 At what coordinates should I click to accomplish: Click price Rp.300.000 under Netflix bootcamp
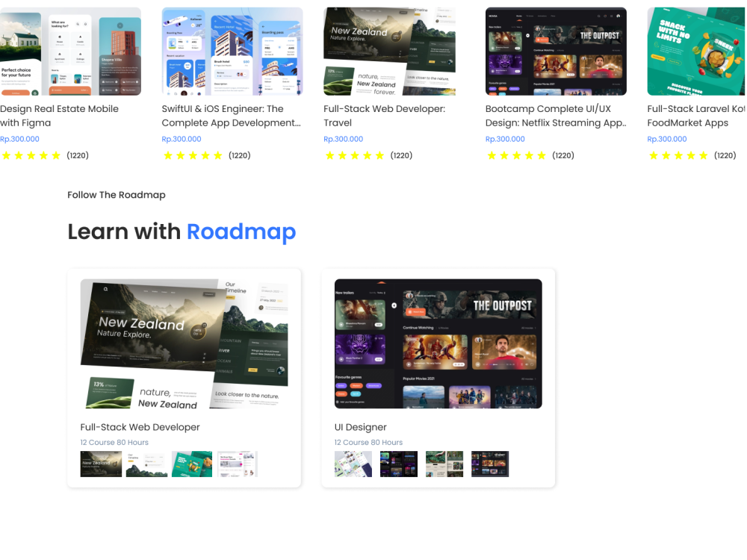pos(505,139)
